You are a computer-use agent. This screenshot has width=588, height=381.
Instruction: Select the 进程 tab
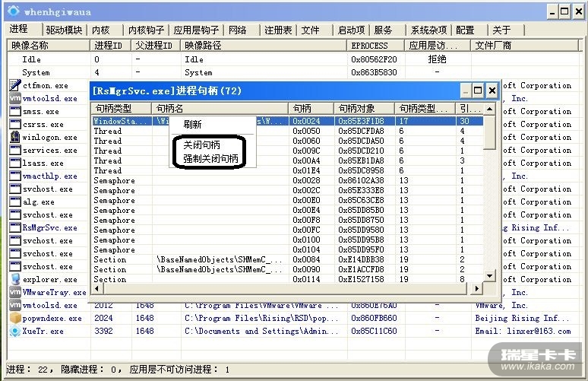pos(19,29)
